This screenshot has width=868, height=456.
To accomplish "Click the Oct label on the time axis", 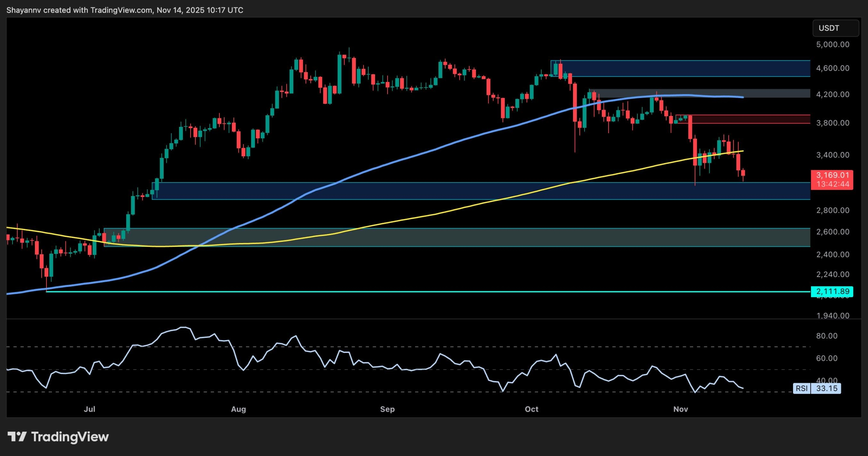I will click(x=532, y=409).
